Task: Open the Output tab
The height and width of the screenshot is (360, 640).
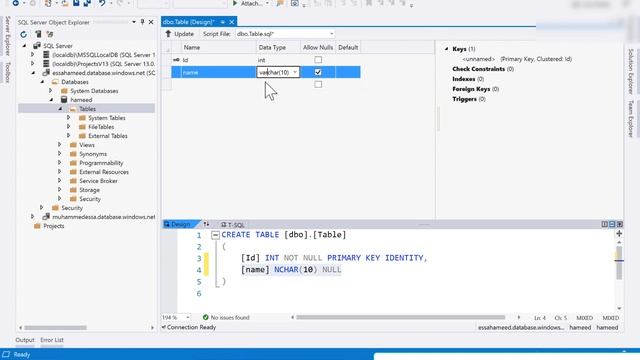Action: [25, 340]
